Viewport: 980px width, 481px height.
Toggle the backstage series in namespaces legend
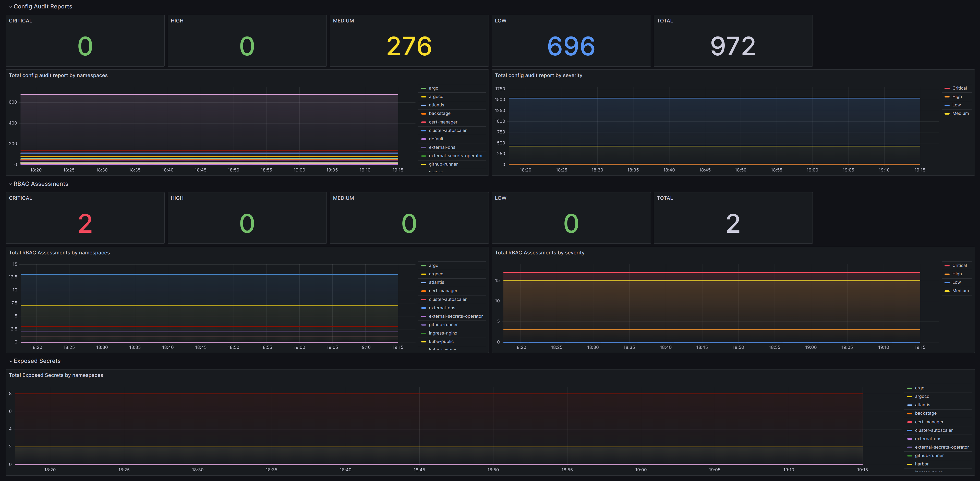tap(439, 113)
